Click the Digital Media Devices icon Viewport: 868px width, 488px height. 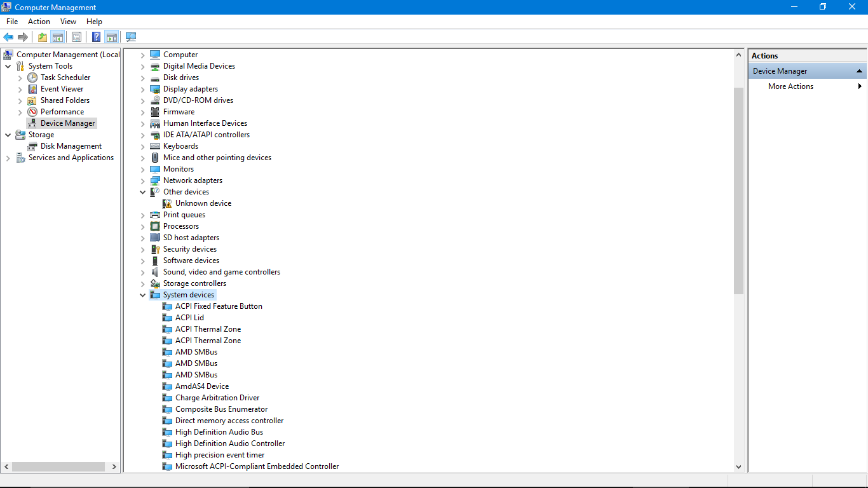[x=155, y=66]
